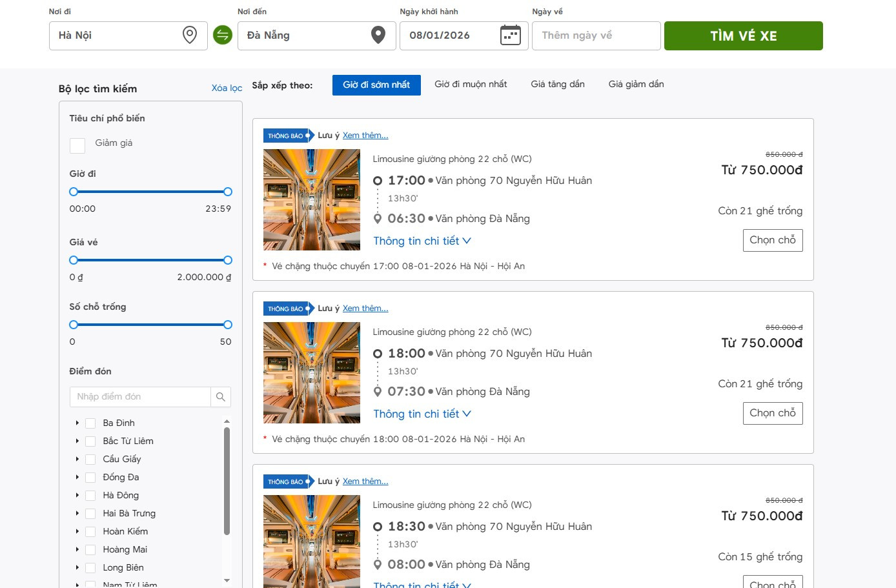Click the TÌM VÉ XE search button
The image size is (896, 588).
tap(743, 35)
